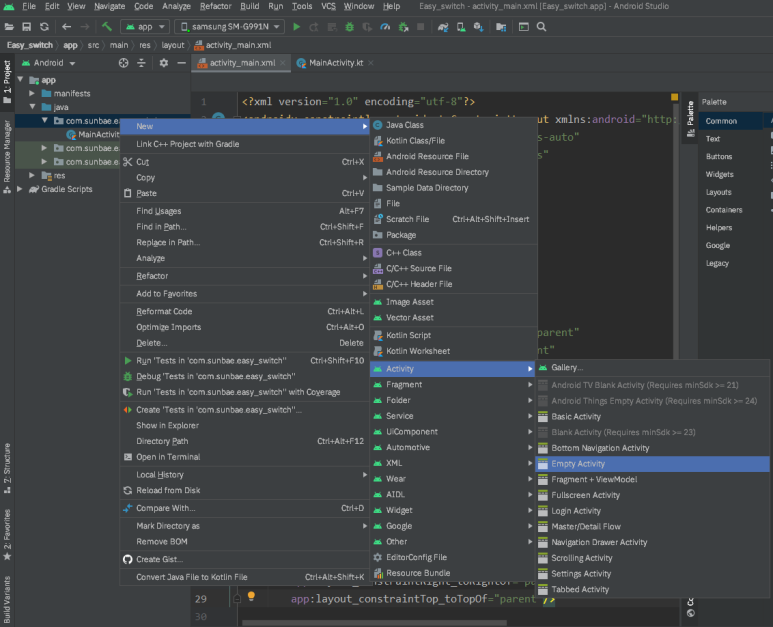The width and height of the screenshot is (773, 627).
Task: Open the Favorites side tab
Action: [7, 535]
